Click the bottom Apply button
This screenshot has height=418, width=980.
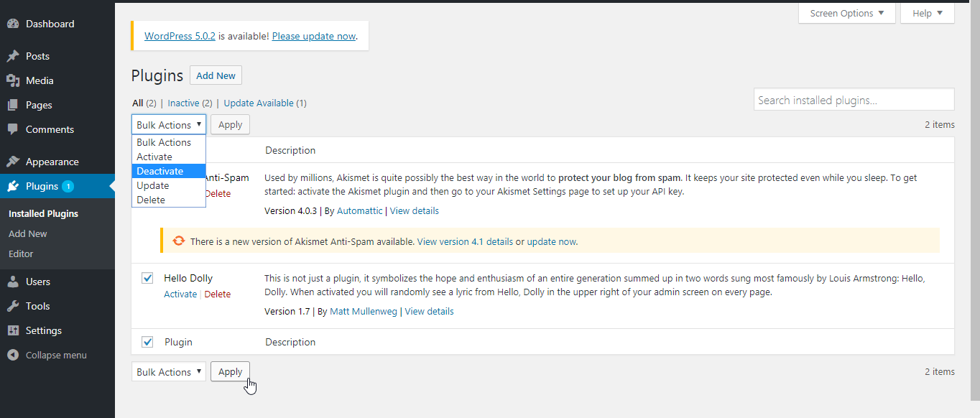[x=230, y=372]
